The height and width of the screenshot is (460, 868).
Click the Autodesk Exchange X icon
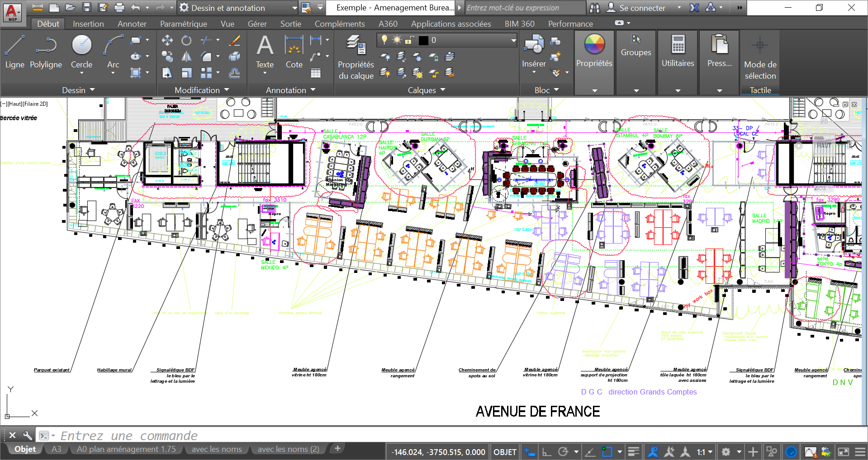694,8
